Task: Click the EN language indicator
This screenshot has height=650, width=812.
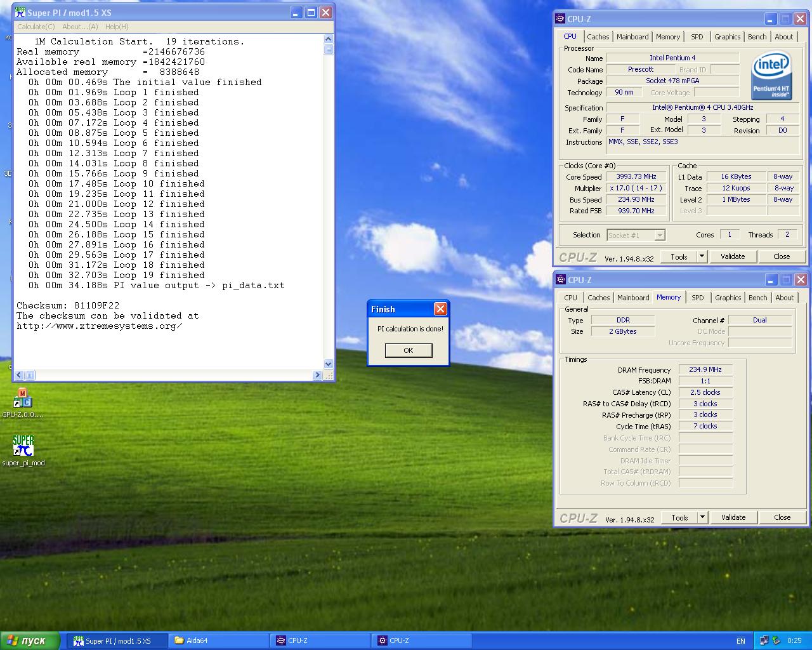Action: tap(741, 641)
